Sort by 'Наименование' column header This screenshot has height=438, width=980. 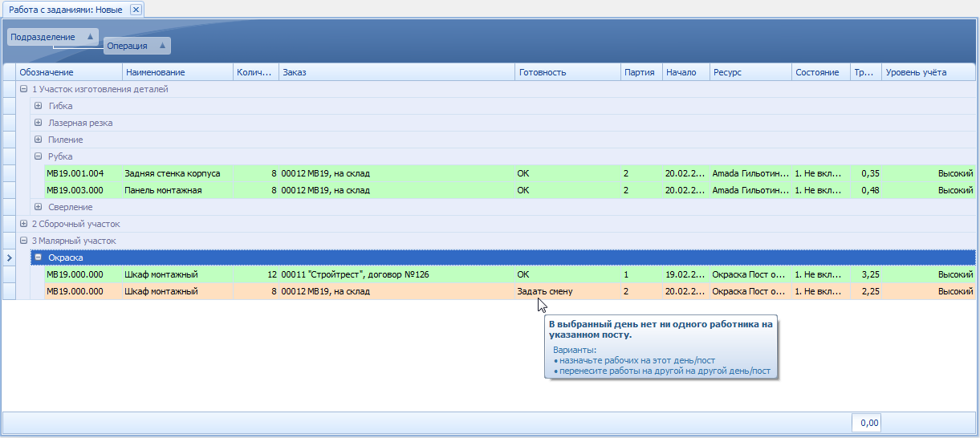(177, 72)
